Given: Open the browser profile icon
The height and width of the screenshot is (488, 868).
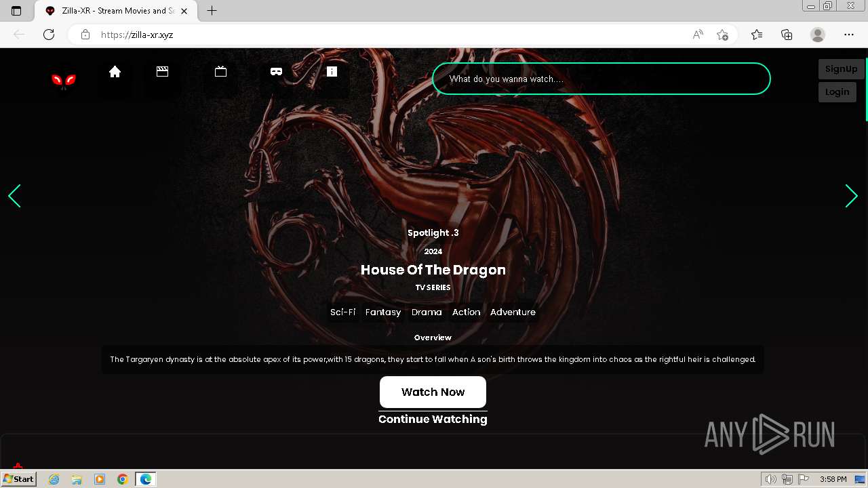Looking at the screenshot, I should [818, 35].
